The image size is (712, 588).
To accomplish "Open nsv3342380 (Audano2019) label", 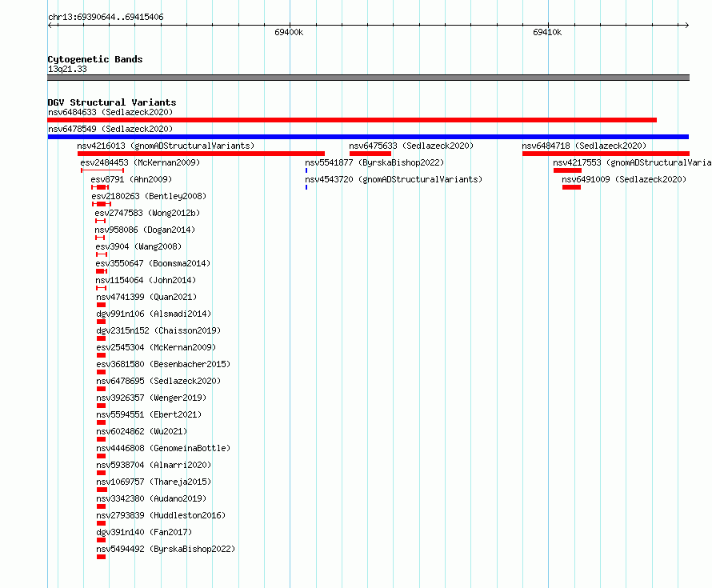I will pyautogui.click(x=151, y=498).
